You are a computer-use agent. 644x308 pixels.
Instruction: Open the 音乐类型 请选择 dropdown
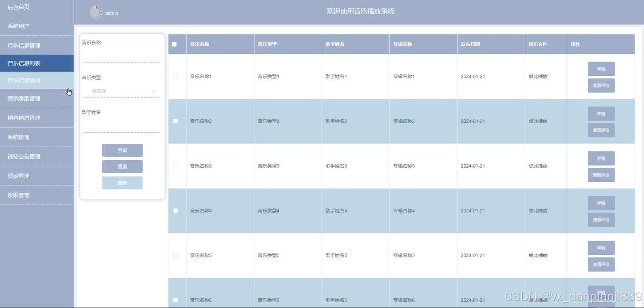(121, 91)
